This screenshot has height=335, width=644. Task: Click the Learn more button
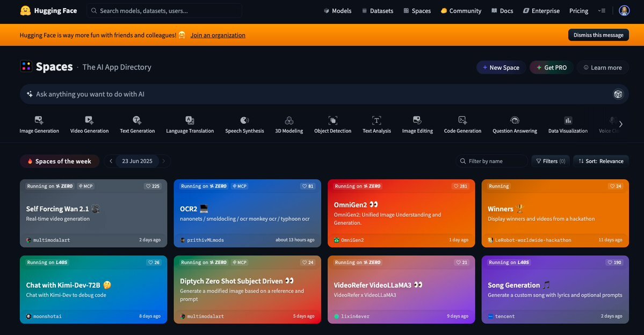[603, 67]
